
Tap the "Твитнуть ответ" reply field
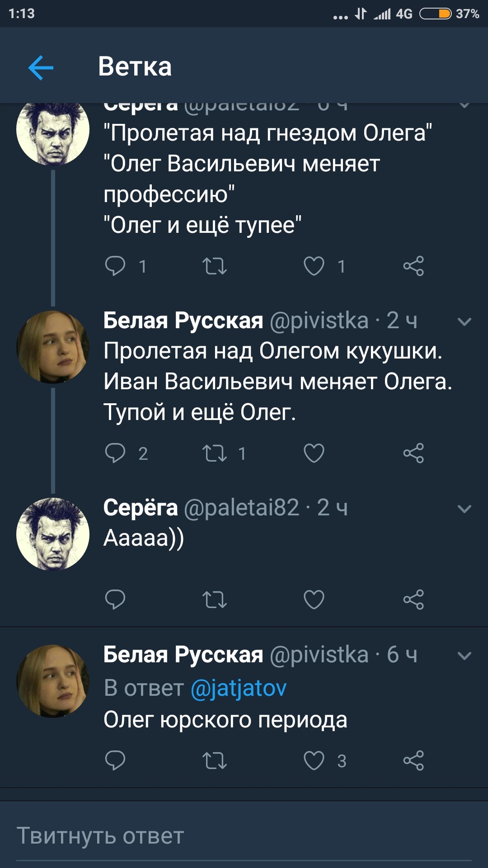tap(244, 836)
